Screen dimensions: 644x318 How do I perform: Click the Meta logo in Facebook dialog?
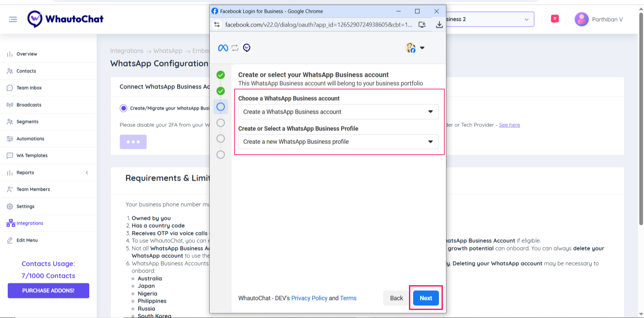223,48
